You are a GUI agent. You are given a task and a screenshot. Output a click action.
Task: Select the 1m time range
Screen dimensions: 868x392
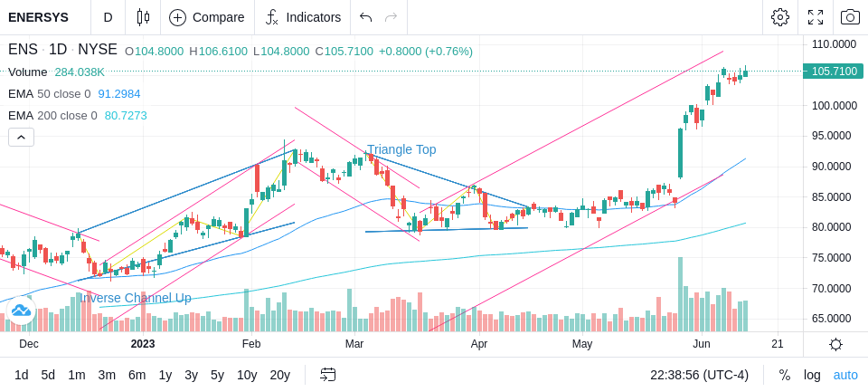[76, 376]
